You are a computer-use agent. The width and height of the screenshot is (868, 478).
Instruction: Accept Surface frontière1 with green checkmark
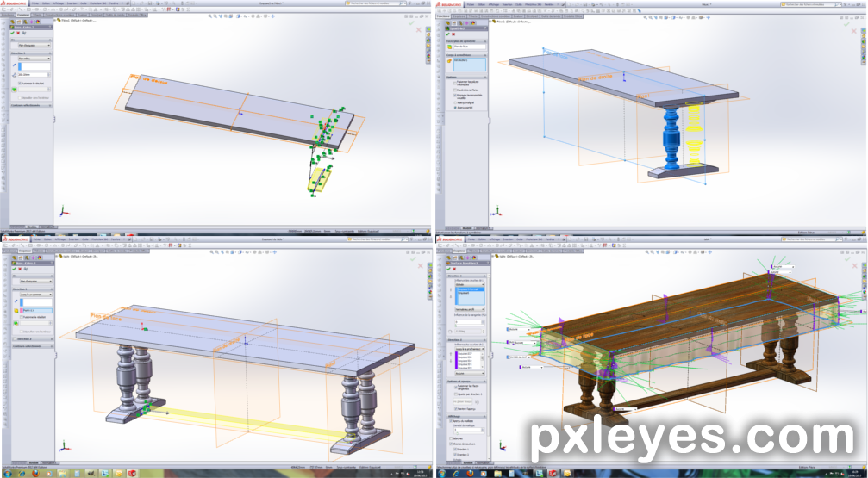tap(448, 269)
